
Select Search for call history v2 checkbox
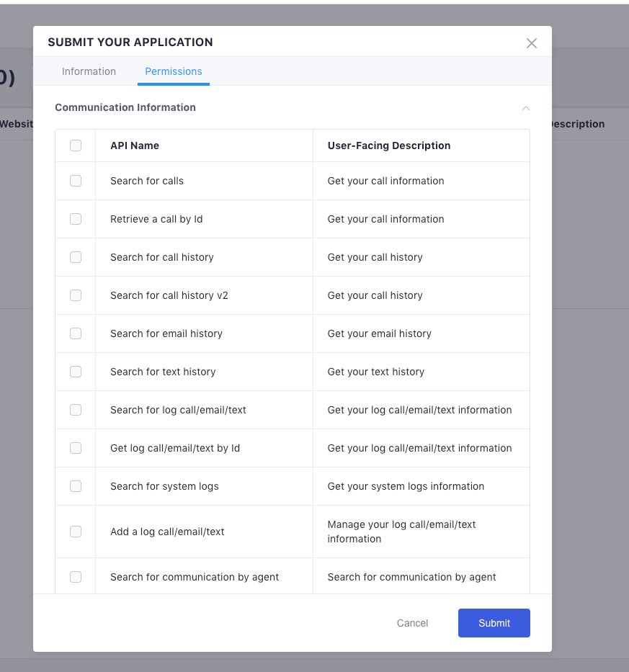(76, 295)
